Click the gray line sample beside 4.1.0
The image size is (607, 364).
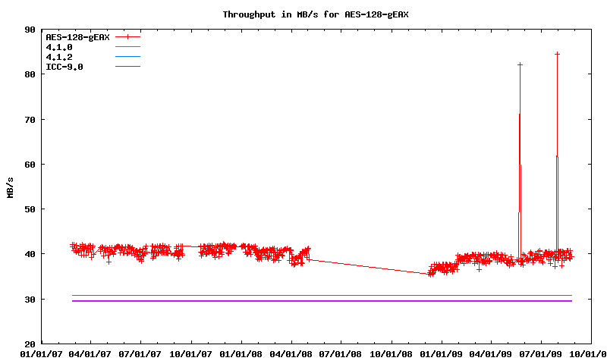click(x=128, y=47)
